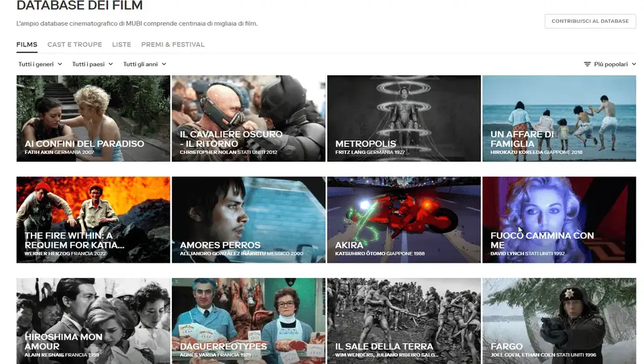Click the MUBI database description text
This screenshot has height=364, width=644.
137,24
